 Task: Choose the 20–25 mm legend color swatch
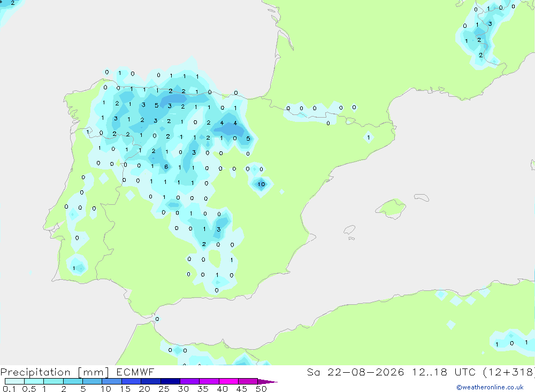[x=151, y=381]
